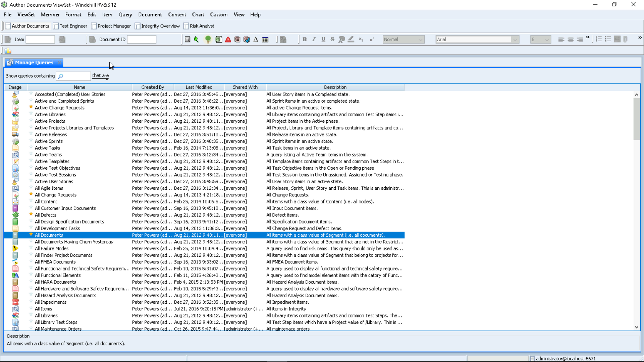Toggle favorite star for All Change Requests
This screenshot has width=644, height=362.
(x=31, y=194)
